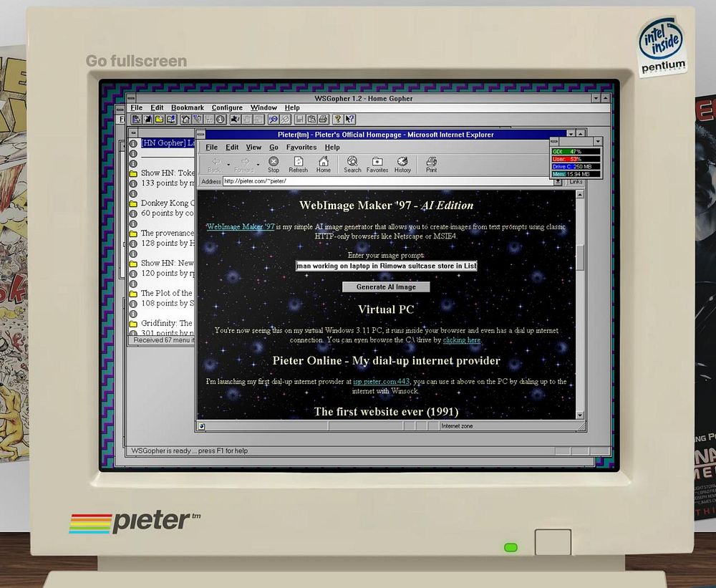Select the 'Show HN: New' gopher row

click(x=167, y=263)
